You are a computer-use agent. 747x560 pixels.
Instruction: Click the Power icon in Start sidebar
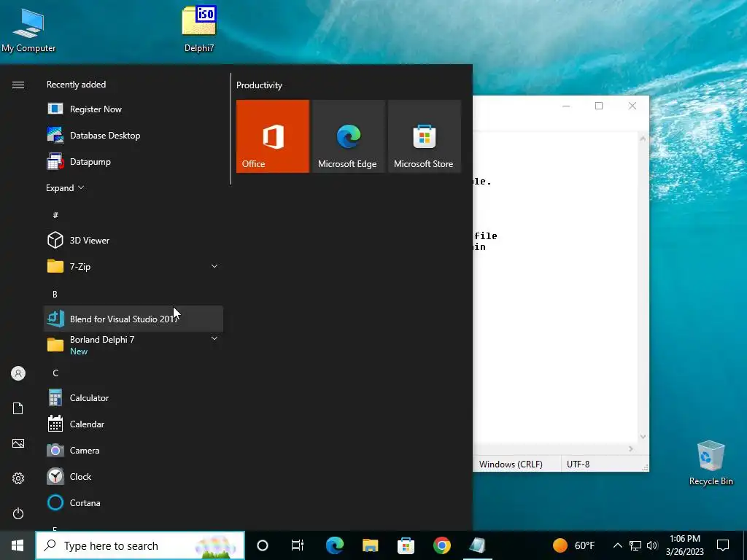(18, 513)
